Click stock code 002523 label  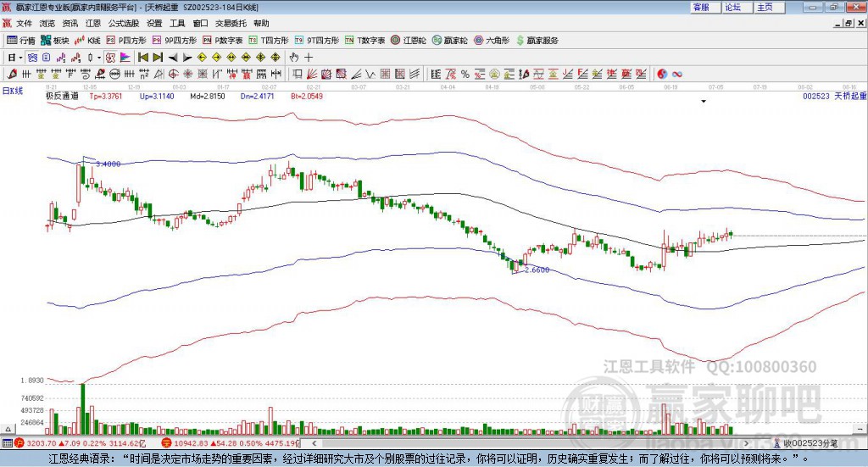(x=816, y=96)
